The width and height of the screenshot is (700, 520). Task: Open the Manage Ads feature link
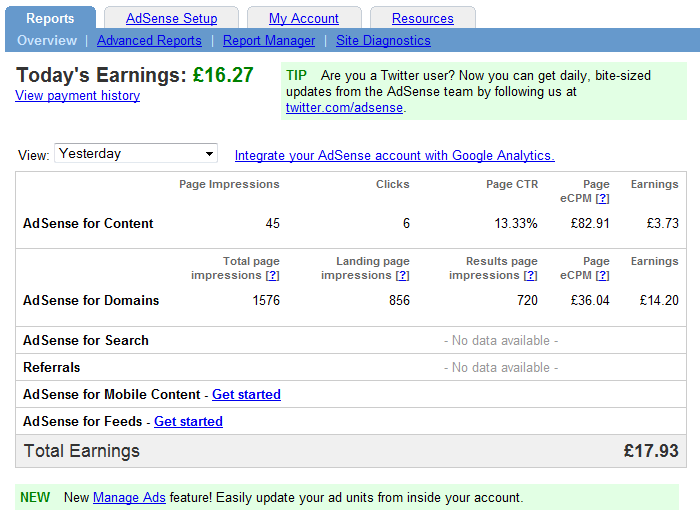(x=129, y=497)
